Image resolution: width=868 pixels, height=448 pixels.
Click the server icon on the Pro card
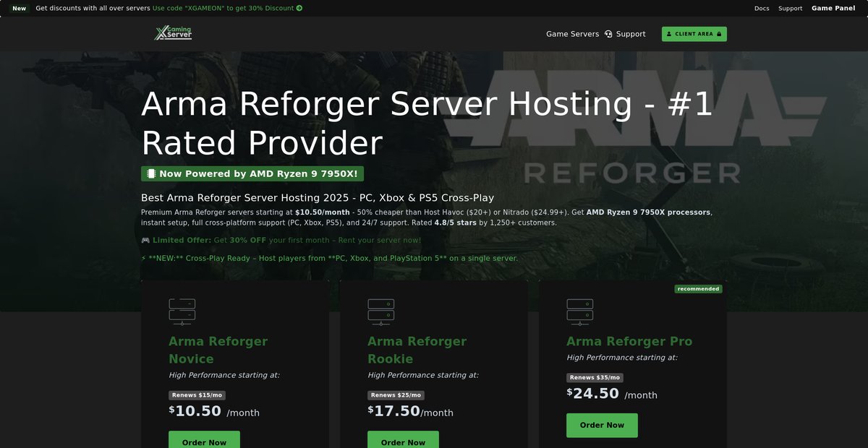coord(580,312)
